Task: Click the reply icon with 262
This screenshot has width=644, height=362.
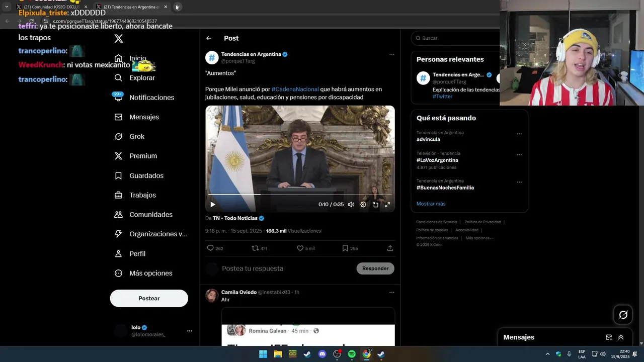Action: coord(210,248)
